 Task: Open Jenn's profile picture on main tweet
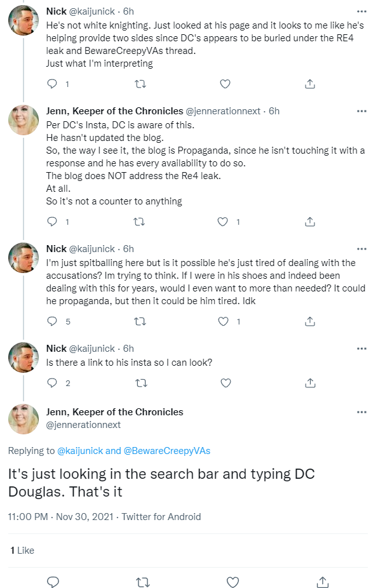click(x=24, y=419)
